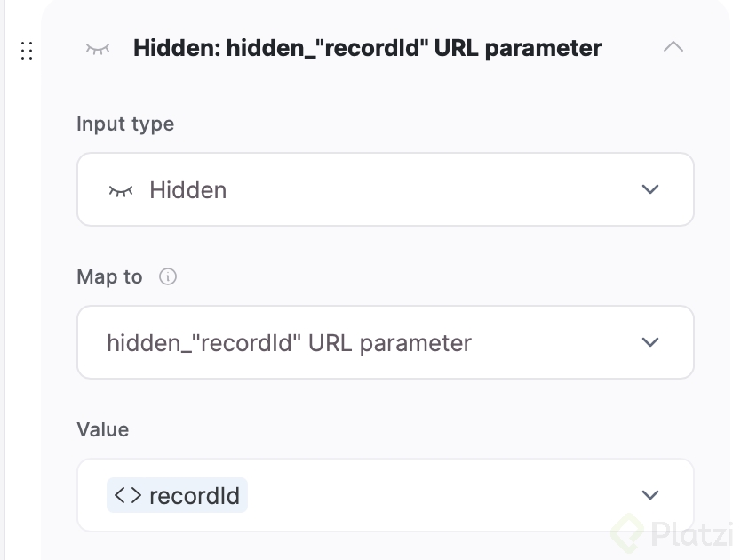
Task: Click the 'Value' label
Action: point(103,429)
